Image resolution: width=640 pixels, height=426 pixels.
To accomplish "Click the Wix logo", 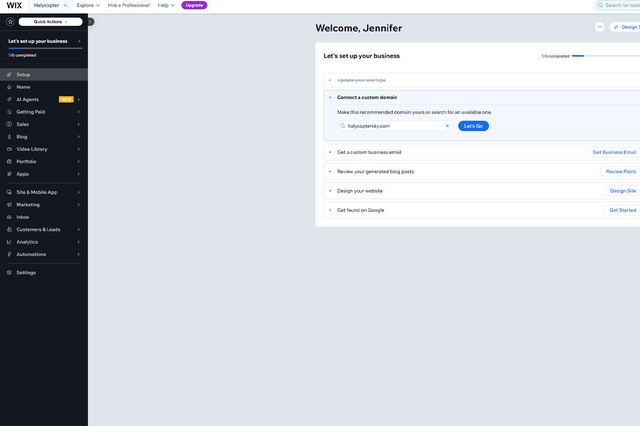I will (14, 5).
